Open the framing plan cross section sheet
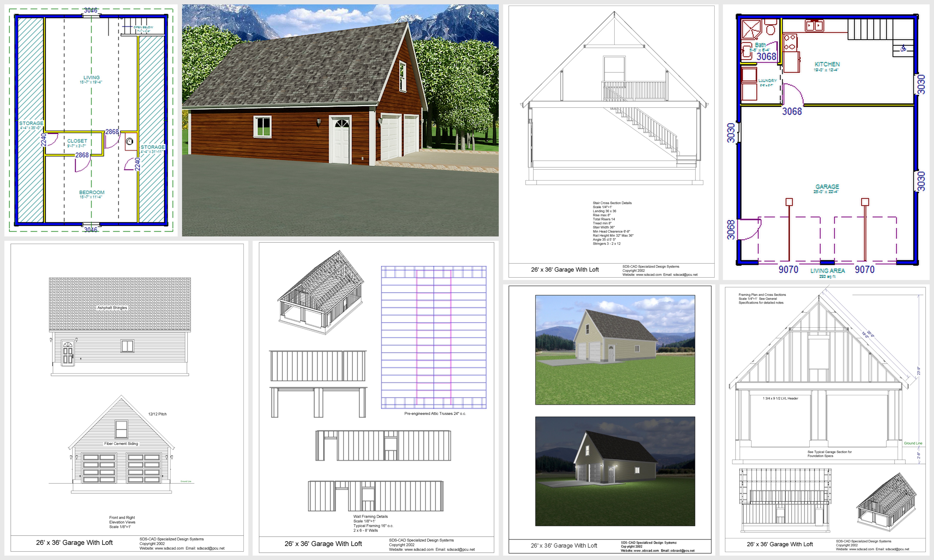Screen dimensions: 934x560 [x=825, y=420]
